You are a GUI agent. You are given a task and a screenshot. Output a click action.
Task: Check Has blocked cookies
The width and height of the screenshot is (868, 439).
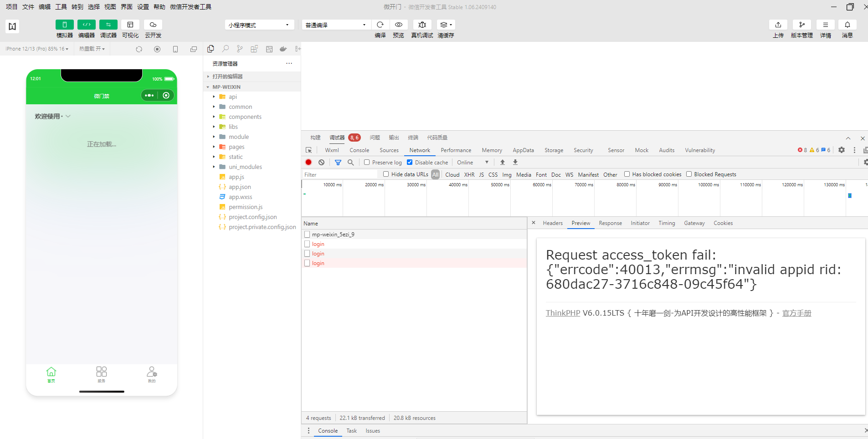(x=627, y=174)
